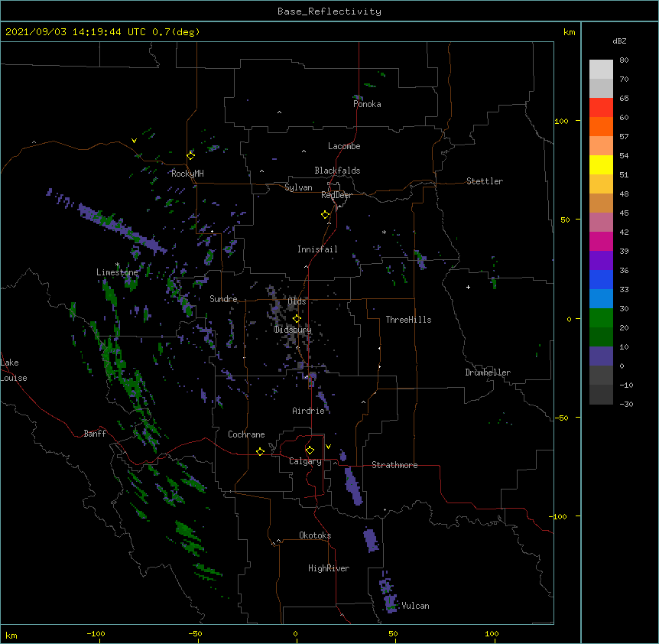Pick the deep orange 57-60 dBZ swatch
659x644 pixels.
coord(601,126)
